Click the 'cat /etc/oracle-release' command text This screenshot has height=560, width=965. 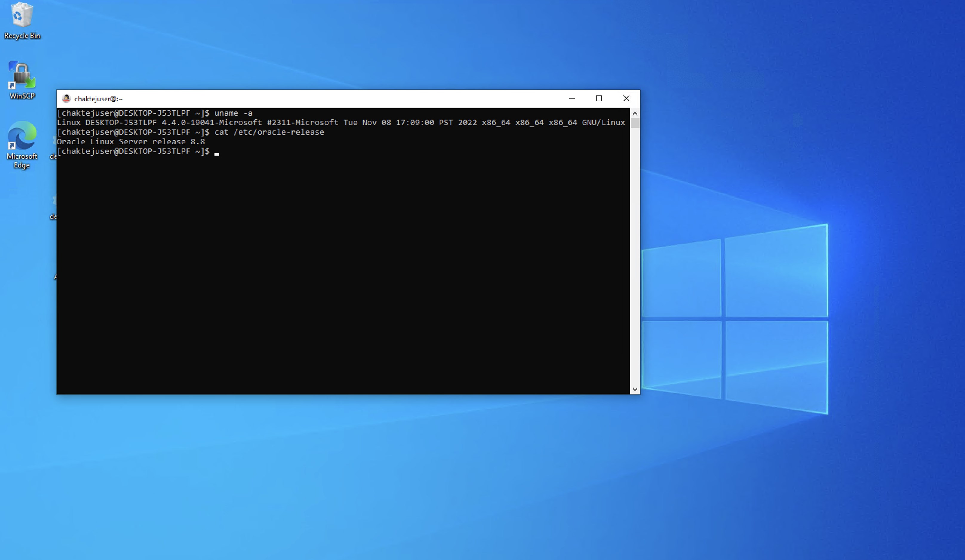(269, 132)
